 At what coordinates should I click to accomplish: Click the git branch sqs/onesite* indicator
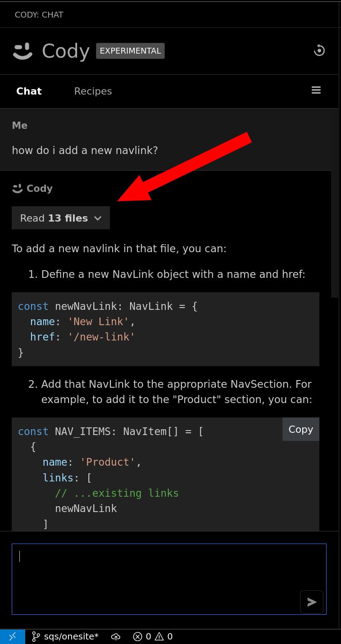[x=65, y=636]
